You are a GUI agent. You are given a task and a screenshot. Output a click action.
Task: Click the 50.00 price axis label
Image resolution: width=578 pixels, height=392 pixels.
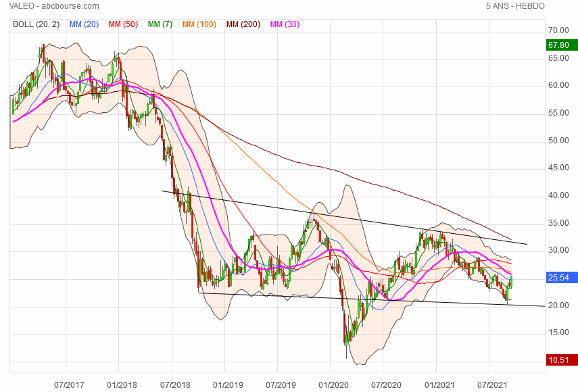[x=558, y=141]
